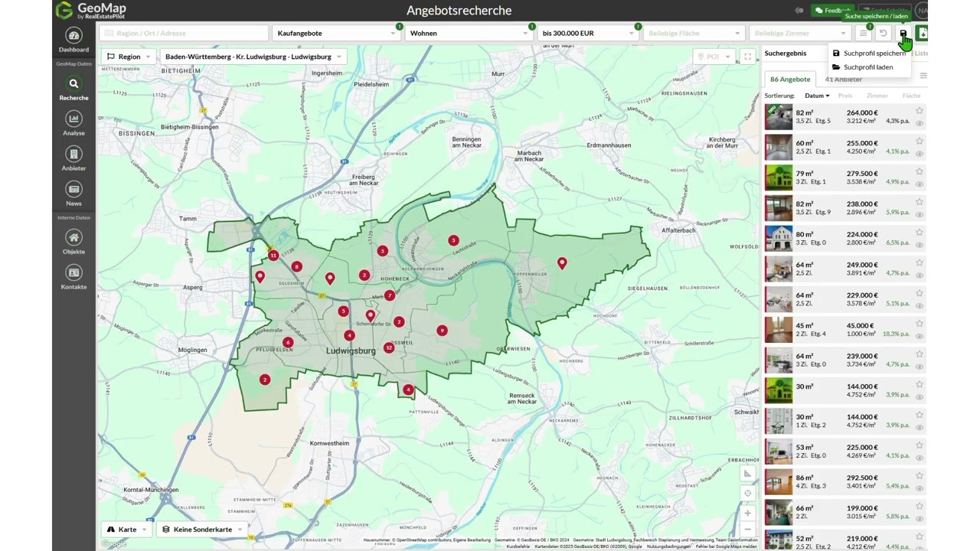Screen dimensions: 980x551
Task: Click the Kurzbefehle link on the map
Action: coord(518,546)
